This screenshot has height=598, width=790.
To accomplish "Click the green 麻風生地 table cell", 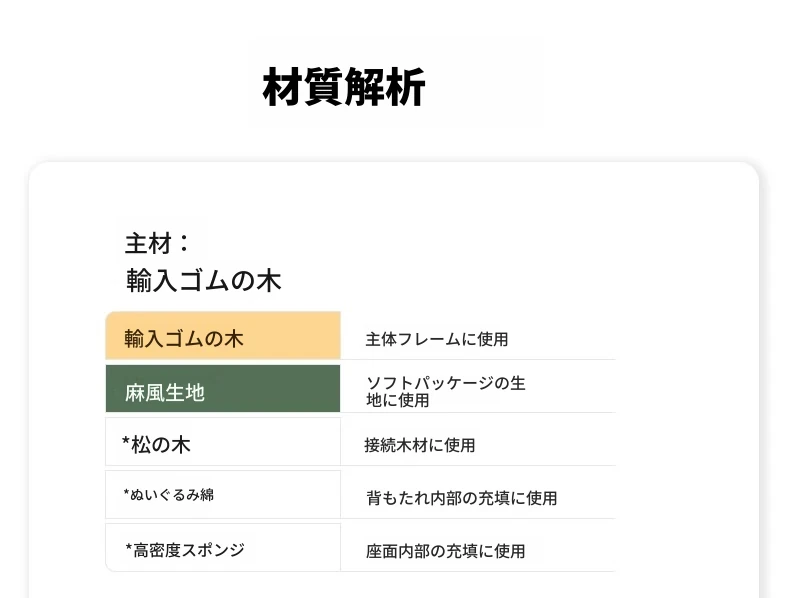I will click(222, 391).
